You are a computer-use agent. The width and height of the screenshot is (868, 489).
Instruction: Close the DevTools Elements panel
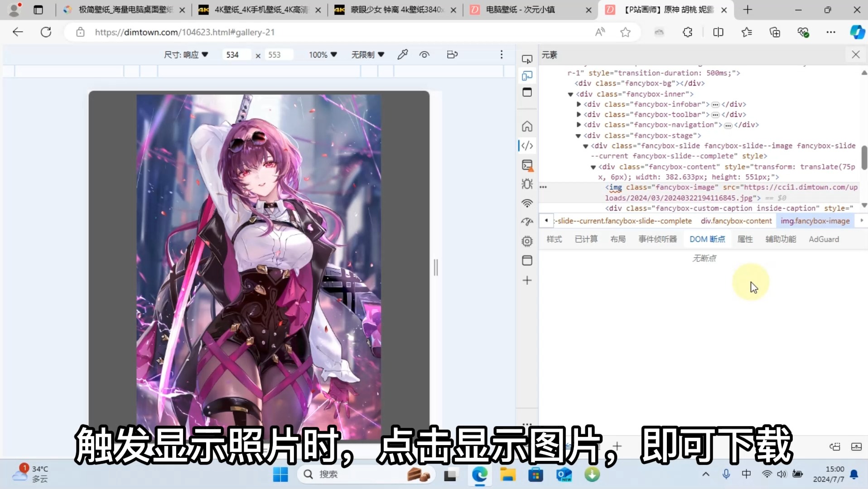coord(855,55)
